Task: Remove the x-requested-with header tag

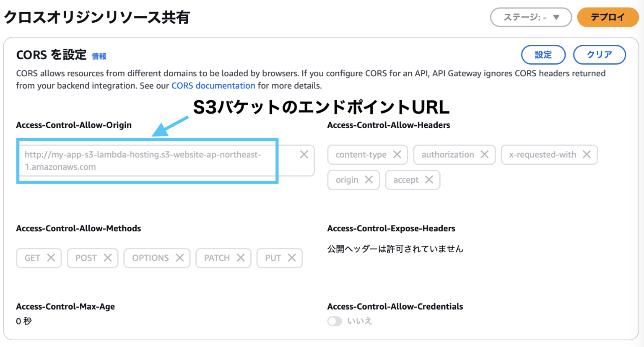Action: point(587,155)
